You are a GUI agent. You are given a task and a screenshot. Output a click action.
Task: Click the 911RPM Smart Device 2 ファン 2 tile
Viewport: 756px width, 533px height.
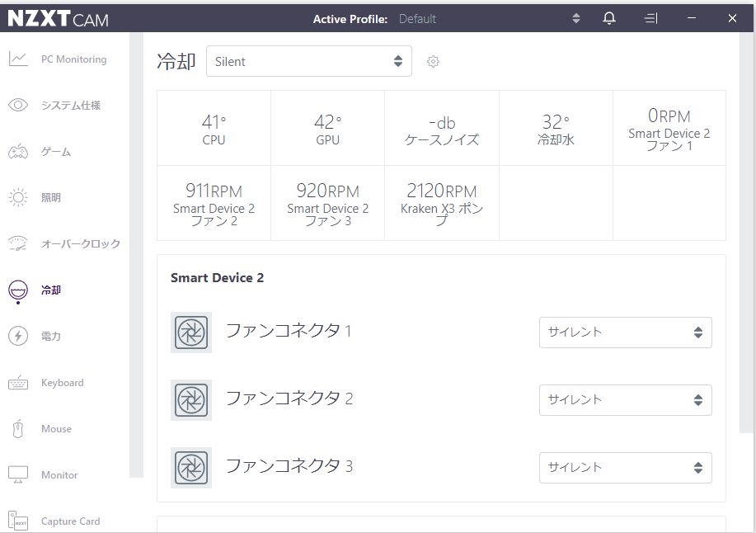pos(214,203)
